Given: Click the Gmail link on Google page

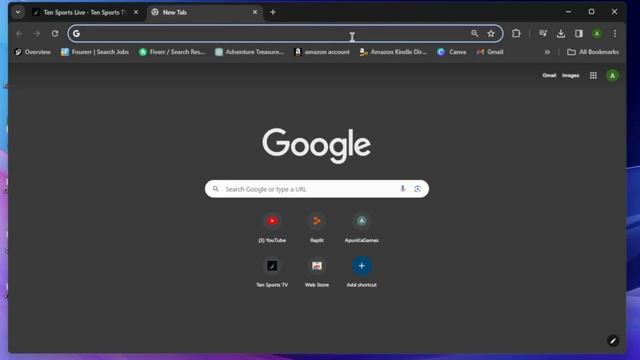Looking at the screenshot, I should point(549,75).
